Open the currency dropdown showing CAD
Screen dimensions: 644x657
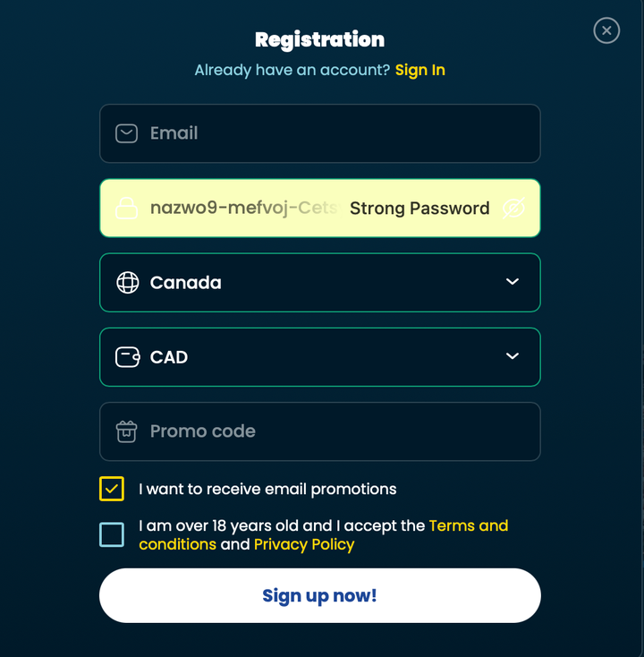tap(320, 357)
